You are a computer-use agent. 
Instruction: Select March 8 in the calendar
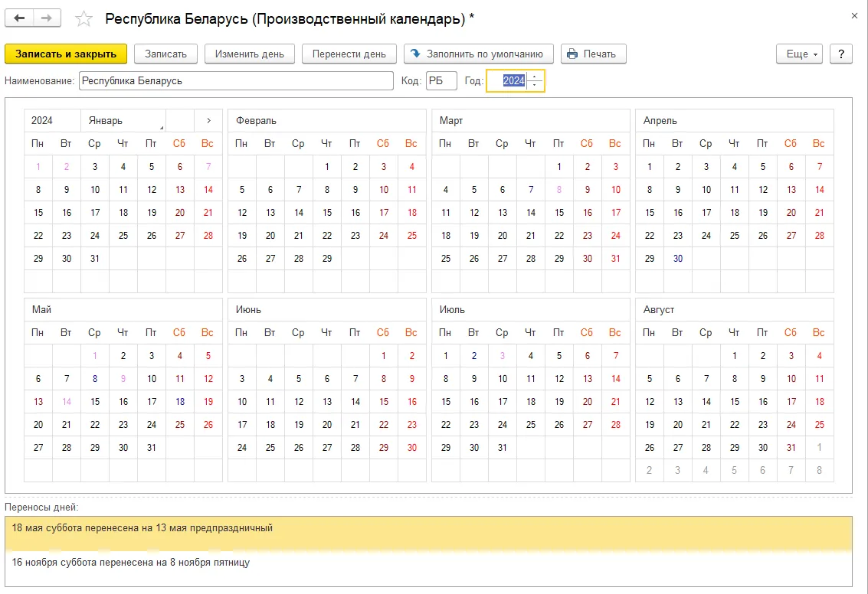click(559, 190)
